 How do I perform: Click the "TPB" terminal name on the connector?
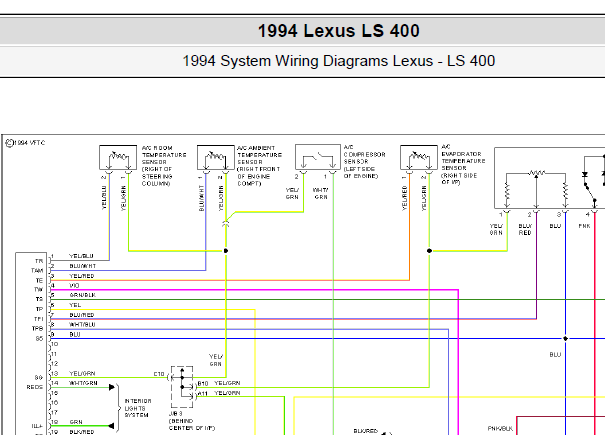37,329
